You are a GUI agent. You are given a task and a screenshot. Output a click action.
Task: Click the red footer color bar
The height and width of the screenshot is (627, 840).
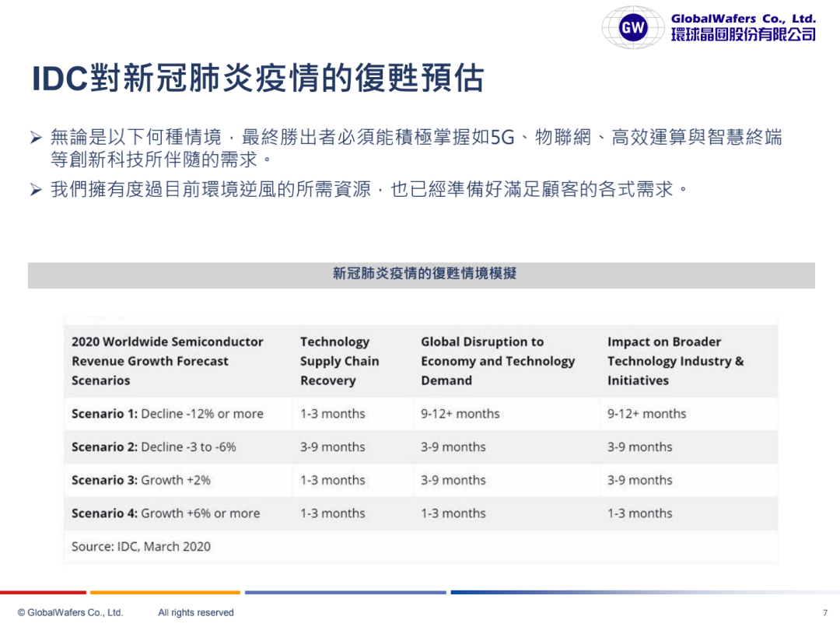(x=43, y=593)
